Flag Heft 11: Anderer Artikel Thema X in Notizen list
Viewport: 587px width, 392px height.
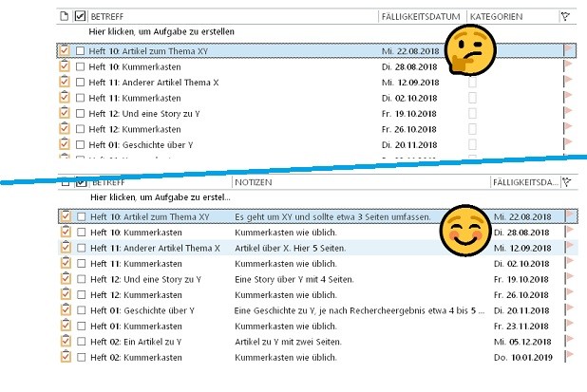(570, 248)
